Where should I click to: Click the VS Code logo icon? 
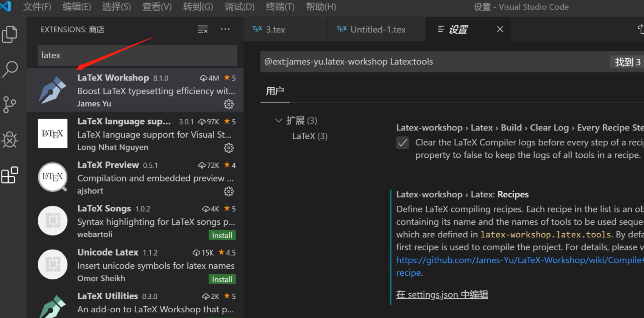(x=6, y=6)
